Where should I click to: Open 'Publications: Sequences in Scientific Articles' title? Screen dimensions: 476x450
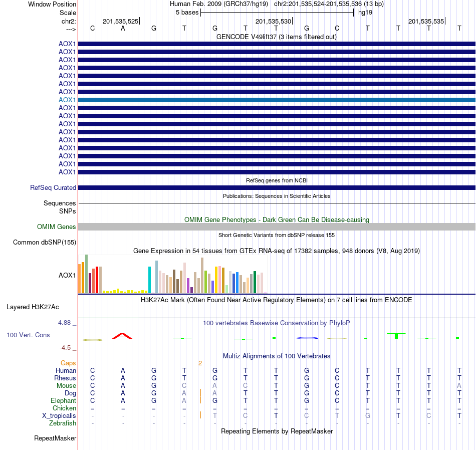click(277, 196)
